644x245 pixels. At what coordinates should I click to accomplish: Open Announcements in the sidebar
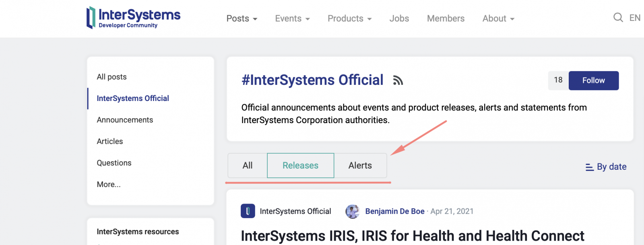(x=125, y=120)
